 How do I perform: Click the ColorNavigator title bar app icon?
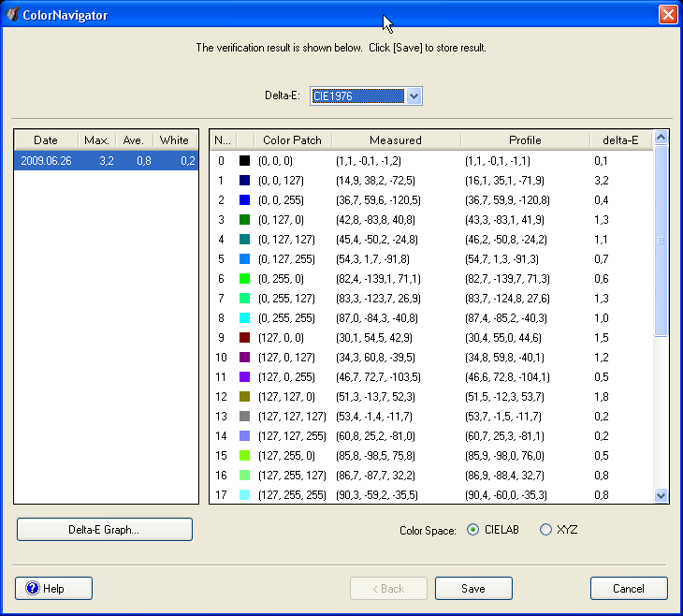coord(12,15)
